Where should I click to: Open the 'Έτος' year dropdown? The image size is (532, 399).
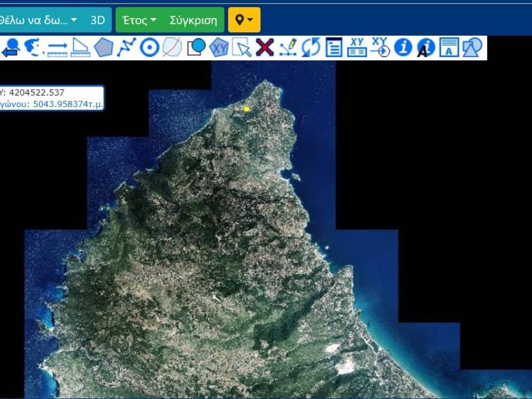coord(139,20)
